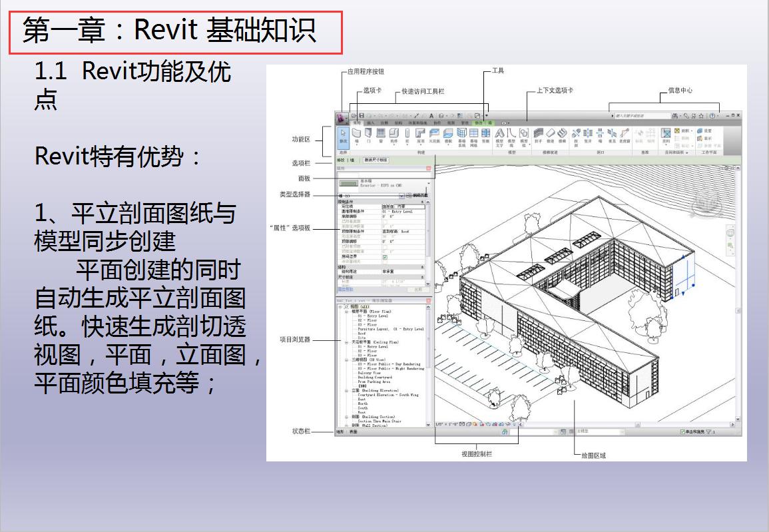Expand the 三维视图 branch in Project Browser

point(346,360)
